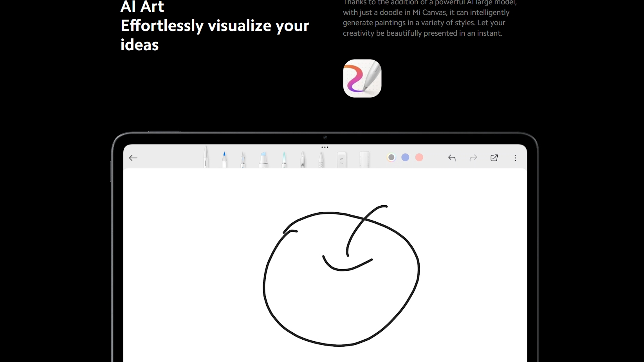
Task: Tap the three-dot handle above the toolbar
Action: [x=325, y=147]
